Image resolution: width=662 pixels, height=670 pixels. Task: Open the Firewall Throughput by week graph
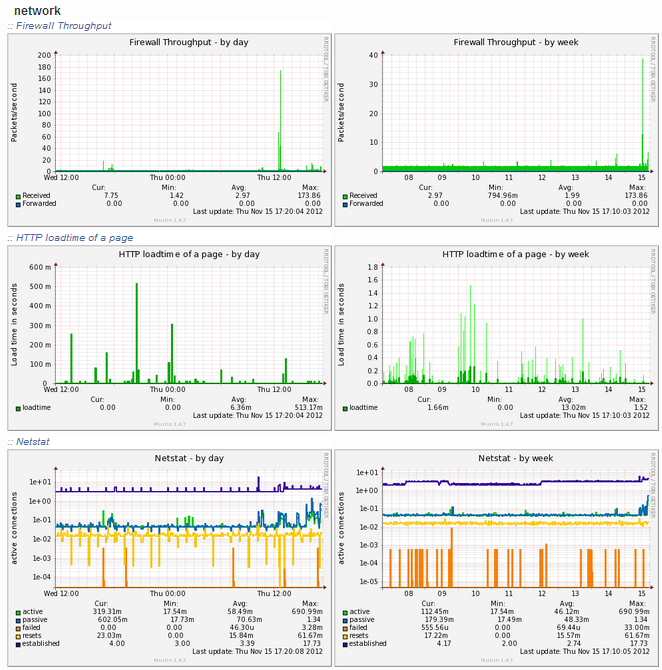(496, 130)
